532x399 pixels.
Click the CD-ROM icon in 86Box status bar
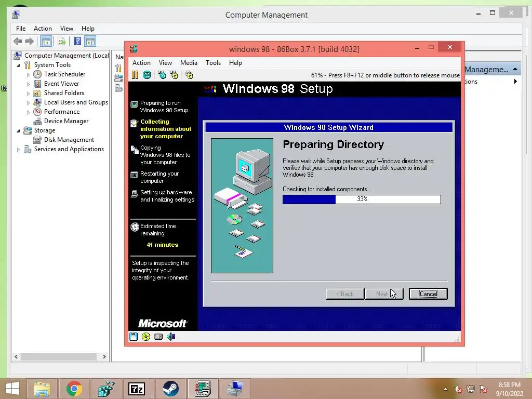click(146, 337)
